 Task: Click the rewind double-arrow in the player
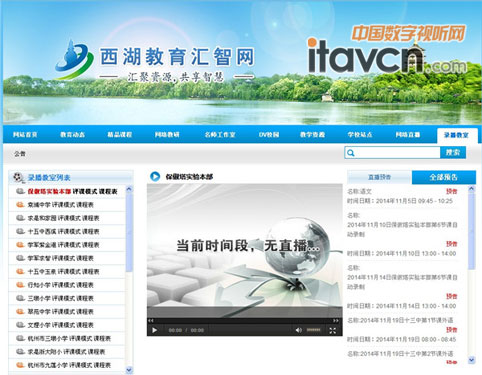[151, 320]
